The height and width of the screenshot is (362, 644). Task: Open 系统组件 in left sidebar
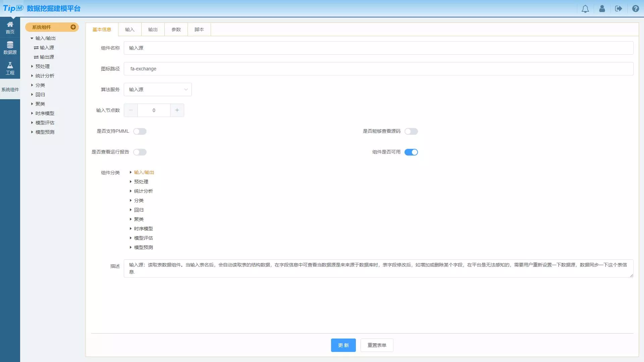pyautogui.click(x=10, y=89)
